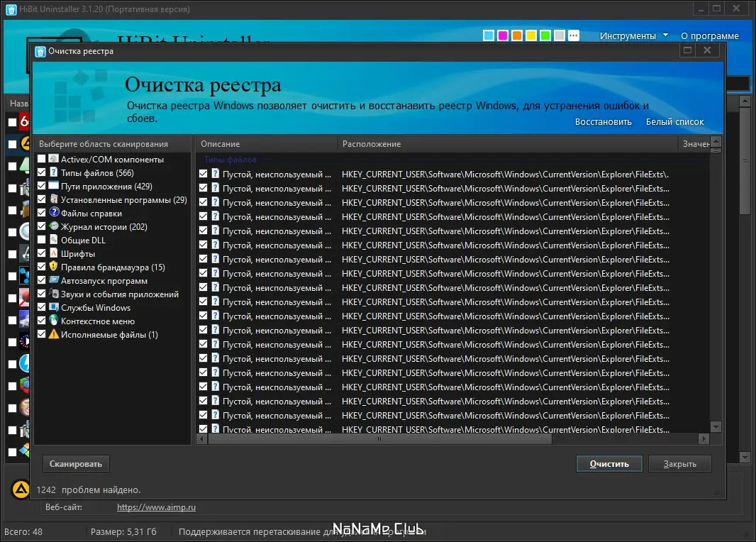756x542 pixels.
Task: Select the light blue theme color
Action: [489, 35]
